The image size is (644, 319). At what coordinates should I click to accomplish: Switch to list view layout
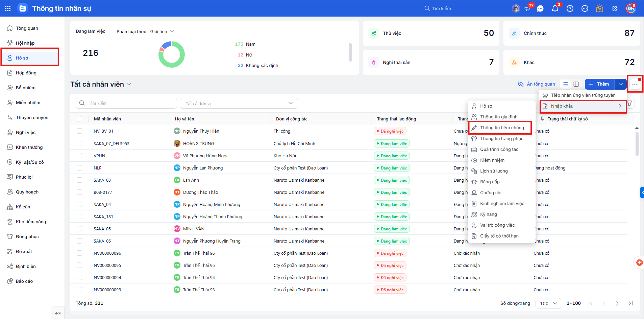click(x=566, y=84)
